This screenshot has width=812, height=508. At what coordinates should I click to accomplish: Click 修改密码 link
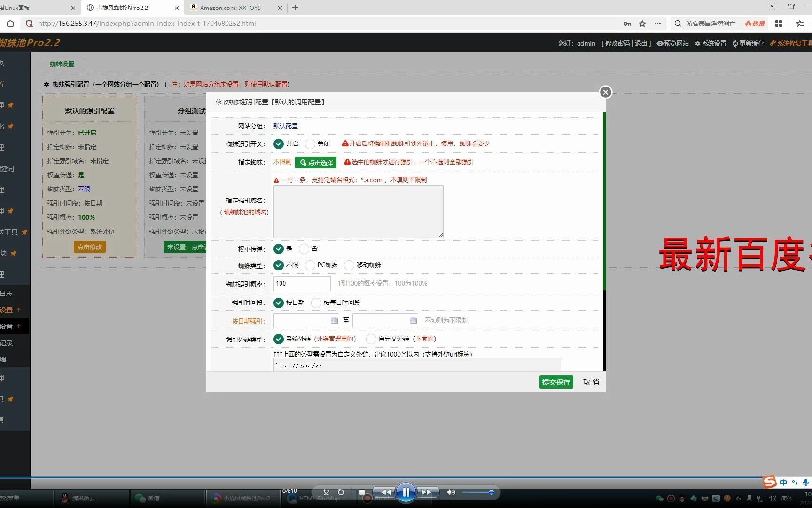617,43
